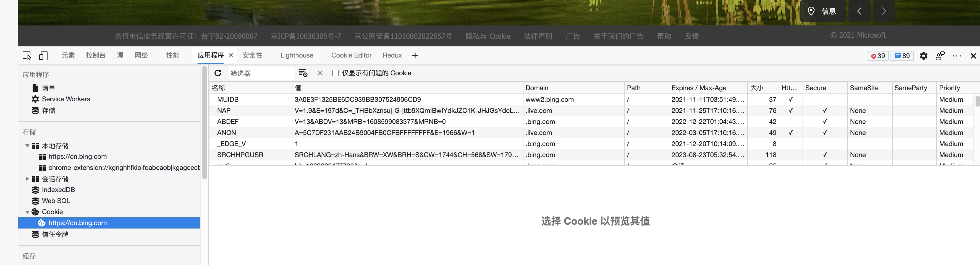Switch to the Lighthouse tab
The image size is (980, 265).
[297, 56]
